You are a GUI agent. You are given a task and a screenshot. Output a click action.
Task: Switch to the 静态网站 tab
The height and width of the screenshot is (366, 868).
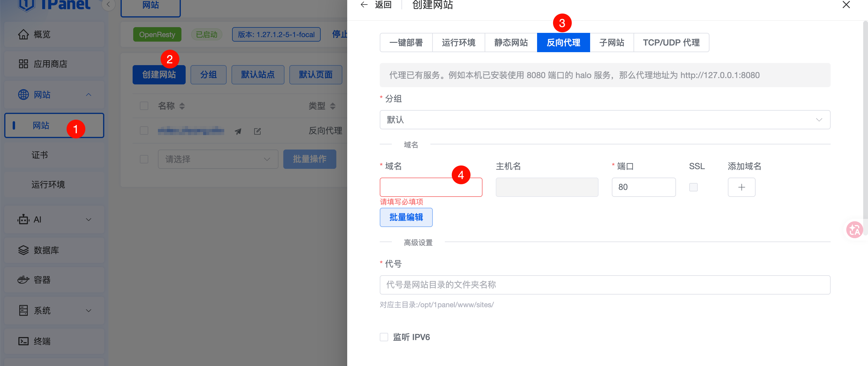pyautogui.click(x=511, y=43)
